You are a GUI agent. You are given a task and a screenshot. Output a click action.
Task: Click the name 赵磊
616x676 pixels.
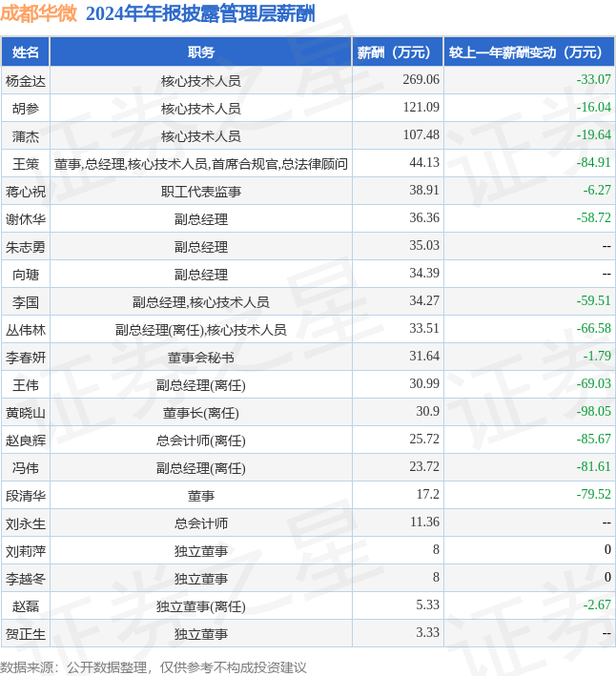(x=26, y=606)
